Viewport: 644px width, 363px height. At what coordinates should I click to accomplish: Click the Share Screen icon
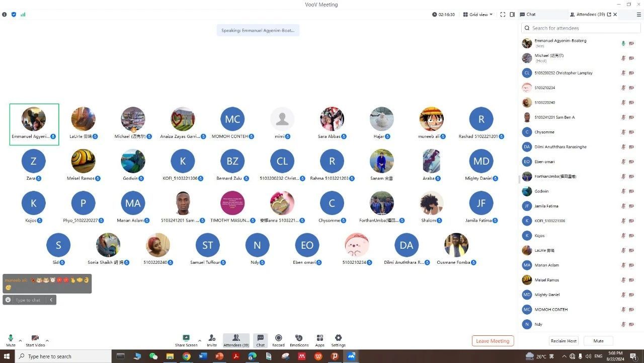(x=186, y=338)
